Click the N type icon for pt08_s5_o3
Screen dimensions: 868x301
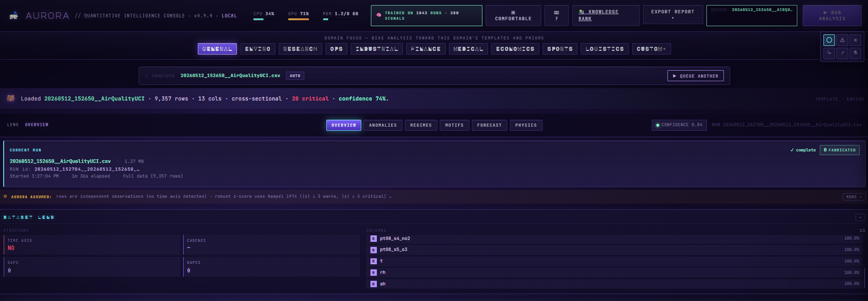click(x=374, y=250)
